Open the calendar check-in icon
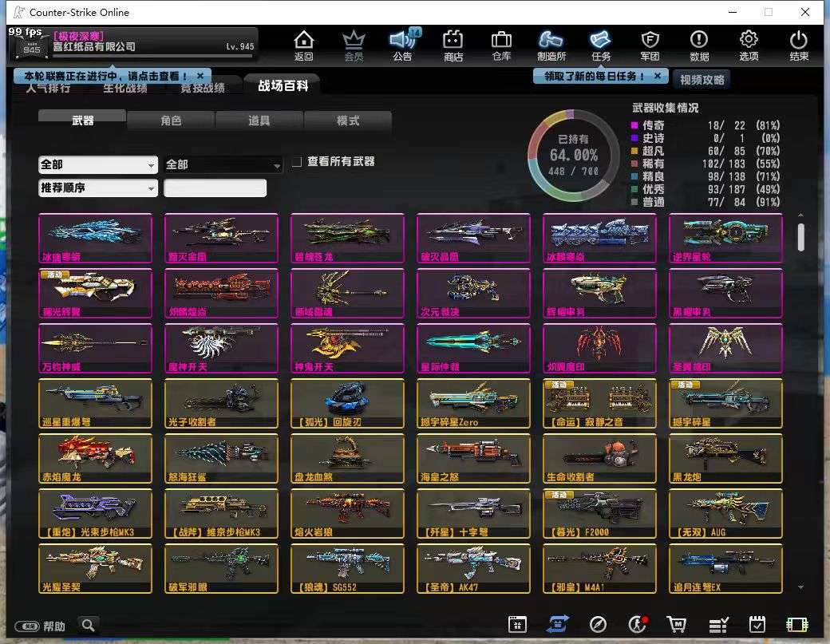Screen dimensions: 830x644 (757, 624)
